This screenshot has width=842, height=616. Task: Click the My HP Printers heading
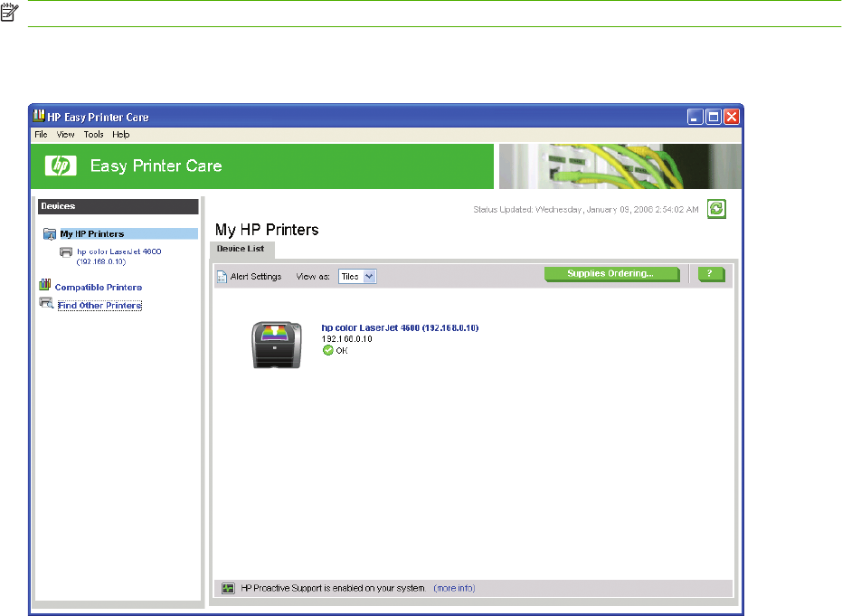(267, 230)
